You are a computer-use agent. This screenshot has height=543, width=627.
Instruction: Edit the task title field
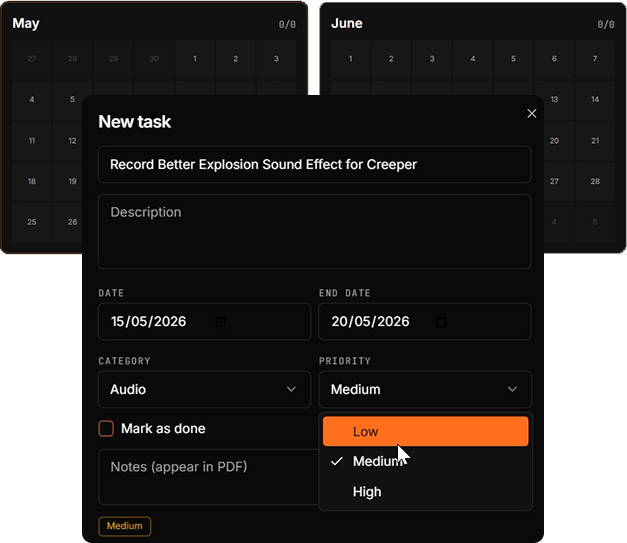[315, 164]
